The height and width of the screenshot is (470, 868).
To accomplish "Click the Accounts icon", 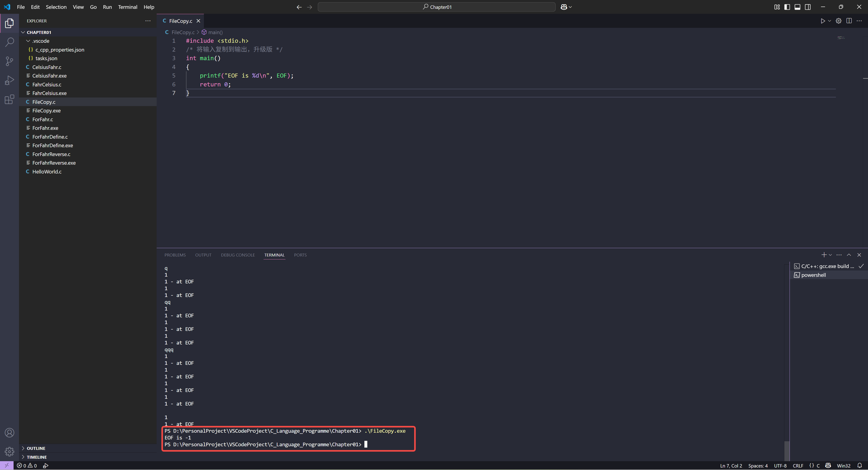I will click(x=9, y=433).
